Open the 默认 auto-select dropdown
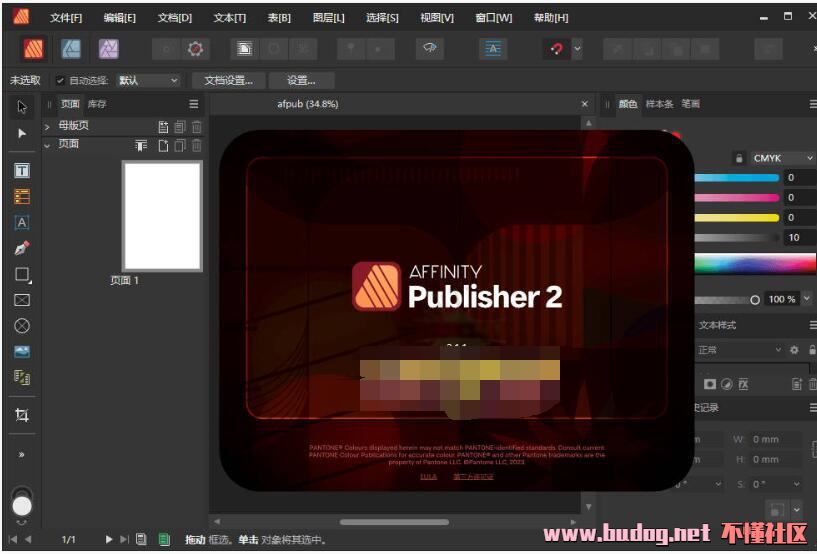 click(148, 80)
